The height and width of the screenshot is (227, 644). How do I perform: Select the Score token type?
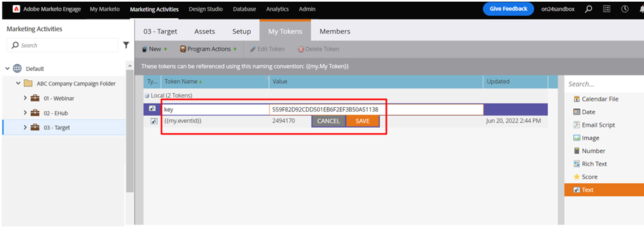point(585,177)
